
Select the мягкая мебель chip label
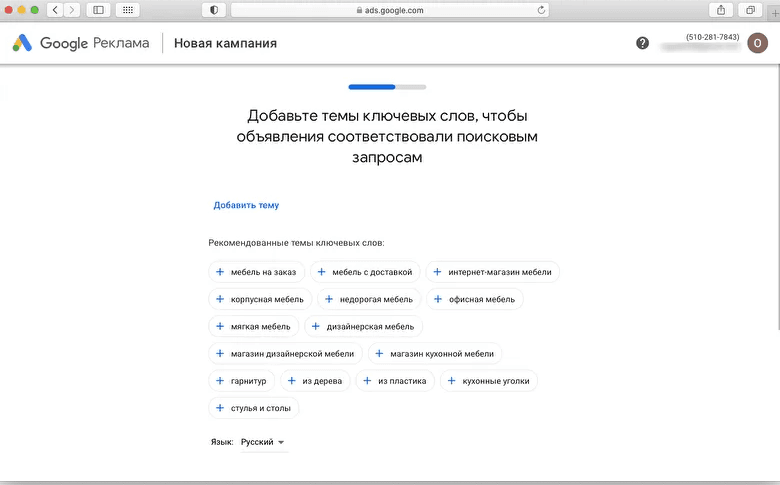[260, 327]
